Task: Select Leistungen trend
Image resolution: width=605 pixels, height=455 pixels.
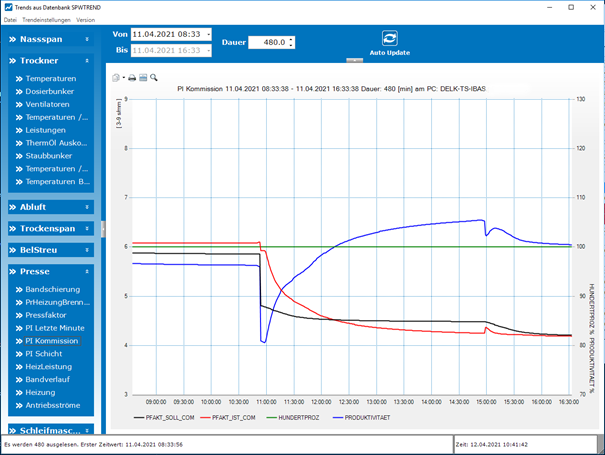Action: [x=46, y=130]
